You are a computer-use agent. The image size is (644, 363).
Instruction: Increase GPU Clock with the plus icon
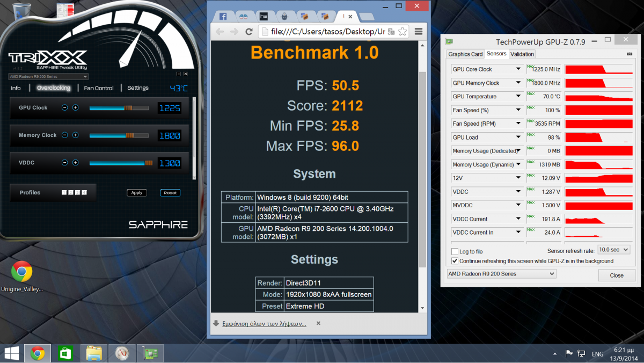[x=75, y=107]
